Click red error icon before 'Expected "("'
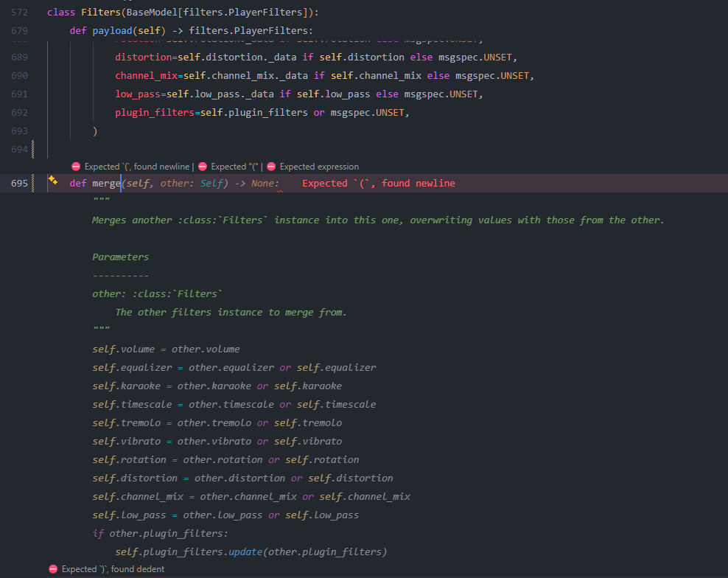 [x=203, y=167]
